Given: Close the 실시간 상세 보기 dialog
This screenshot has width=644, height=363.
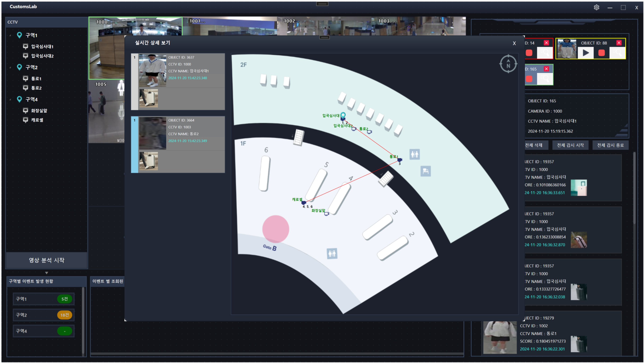Looking at the screenshot, I should pyautogui.click(x=514, y=43).
